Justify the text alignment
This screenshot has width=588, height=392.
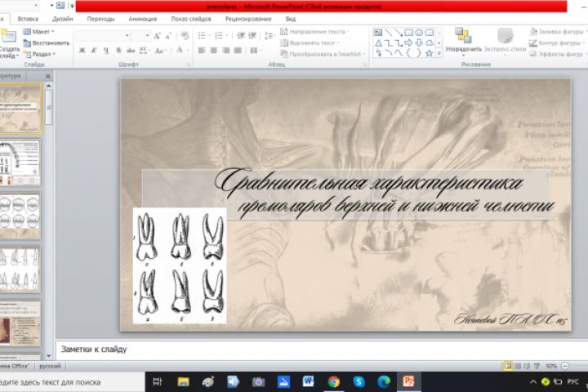point(238,51)
